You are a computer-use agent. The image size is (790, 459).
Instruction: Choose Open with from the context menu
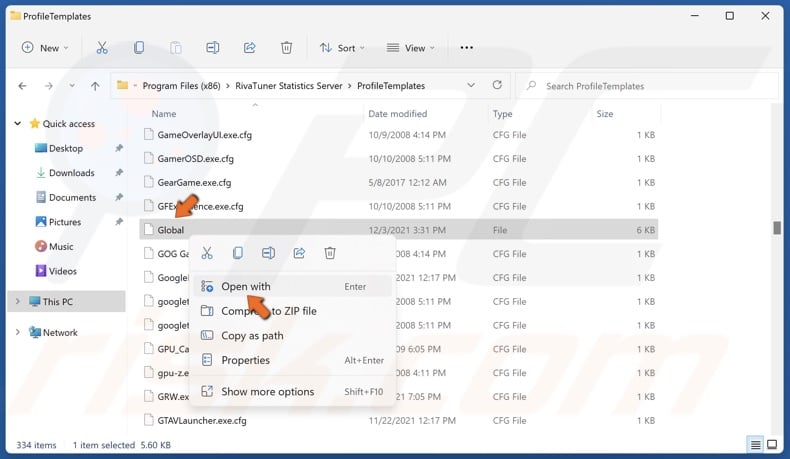292,286
